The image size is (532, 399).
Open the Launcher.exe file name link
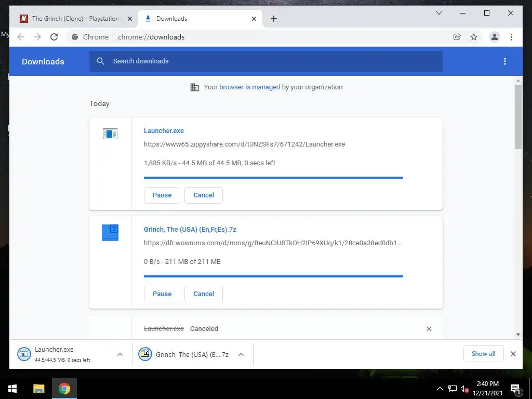pos(164,130)
